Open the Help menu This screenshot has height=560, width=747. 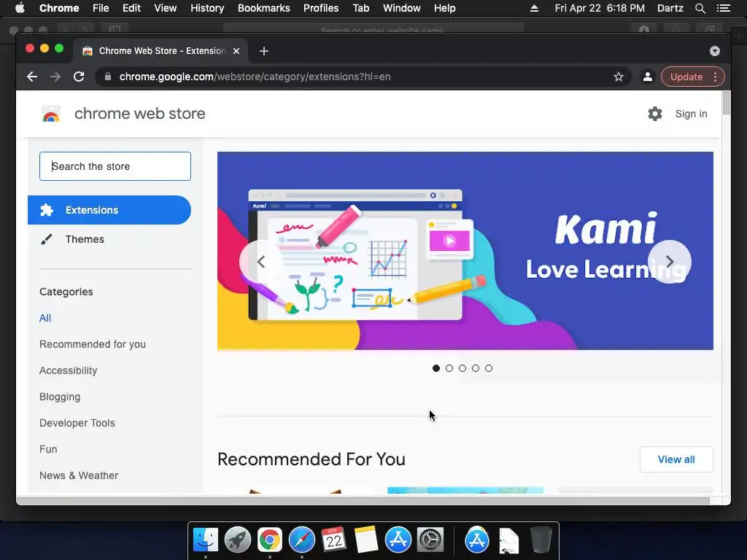444,8
